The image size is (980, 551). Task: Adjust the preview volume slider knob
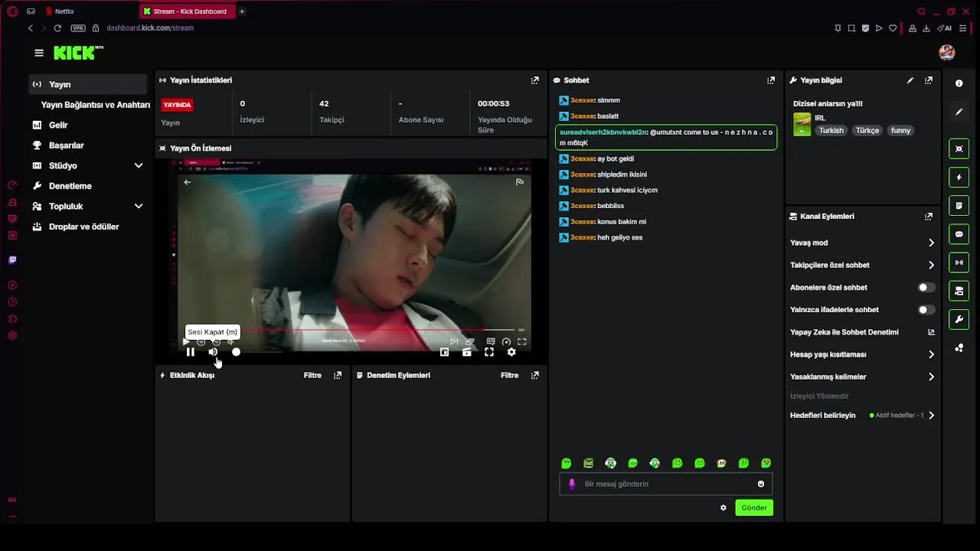[x=236, y=352]
